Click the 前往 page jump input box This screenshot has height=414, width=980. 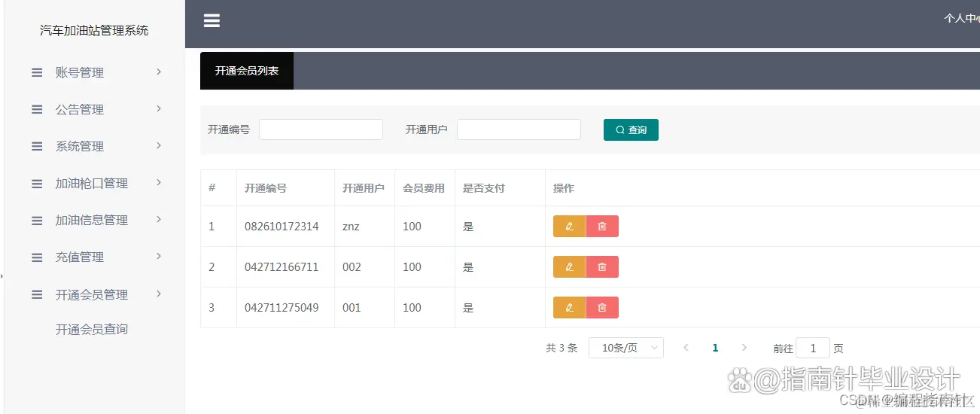[x=813, y=348]
